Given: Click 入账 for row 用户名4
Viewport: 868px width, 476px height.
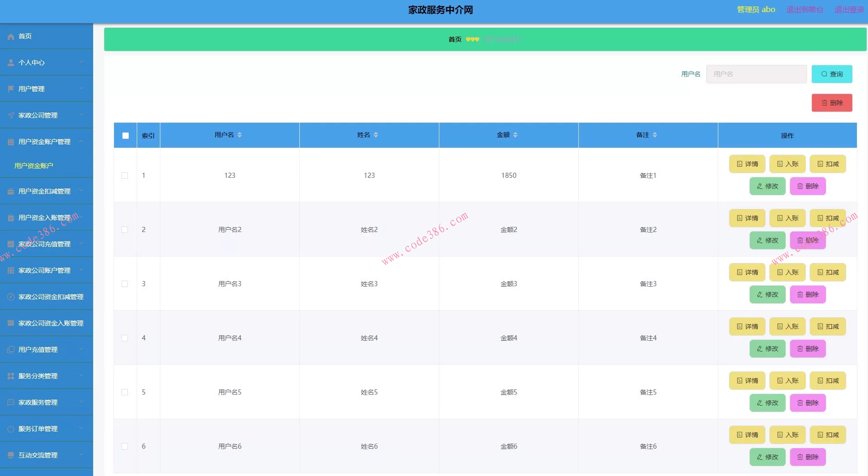Looking at the screenshot, I should [787, 326].
